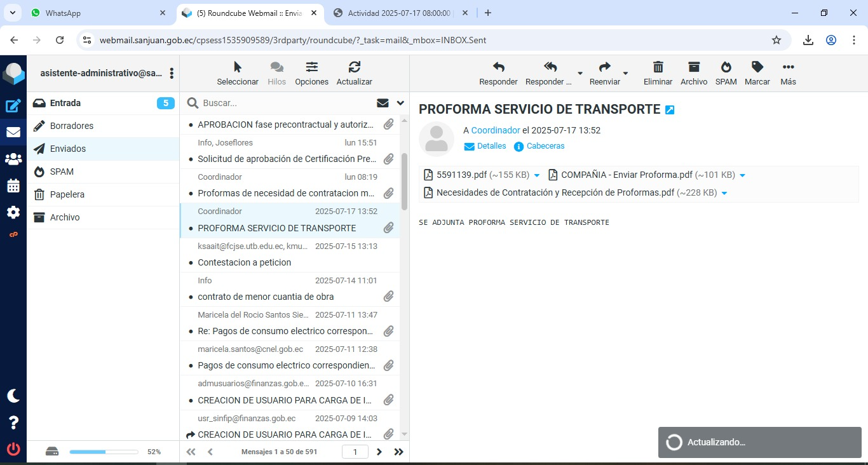Go to next page of messages

tap(379, 452)
